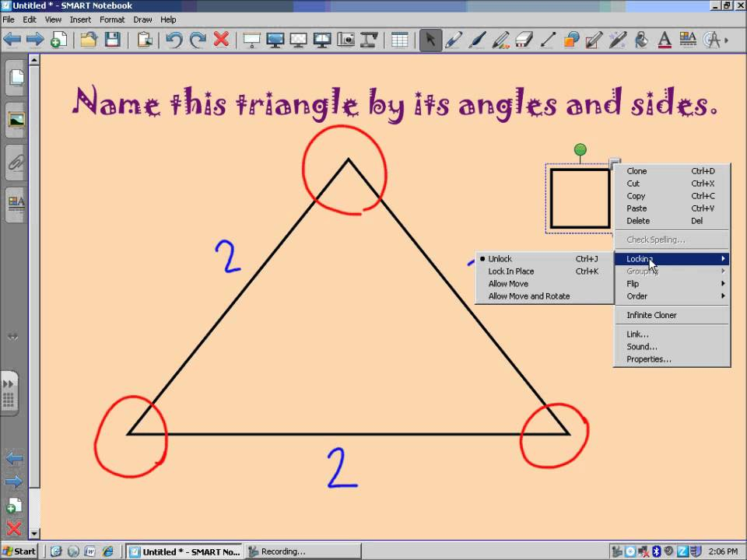Choose Delete from context menu

(672, 220)
